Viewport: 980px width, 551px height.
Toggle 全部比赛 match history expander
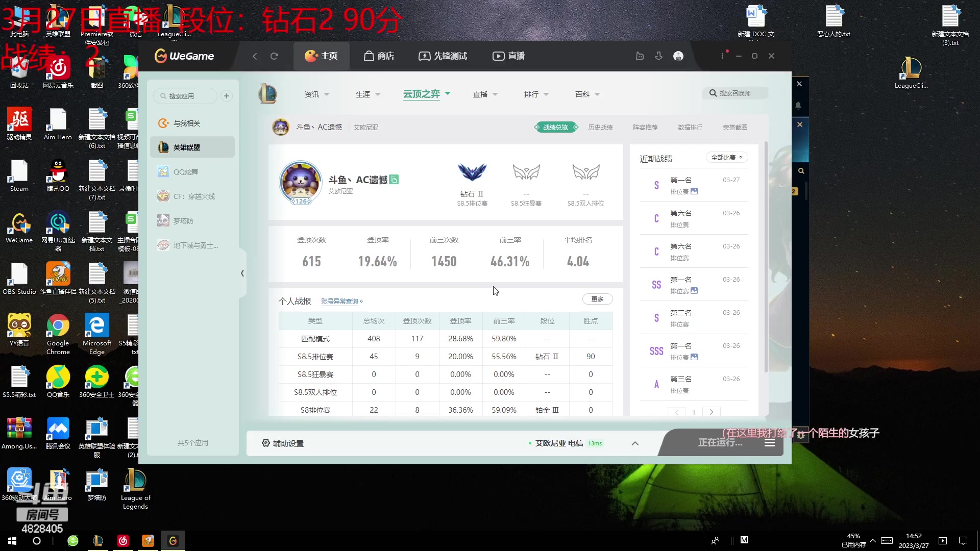click(726, 157)
